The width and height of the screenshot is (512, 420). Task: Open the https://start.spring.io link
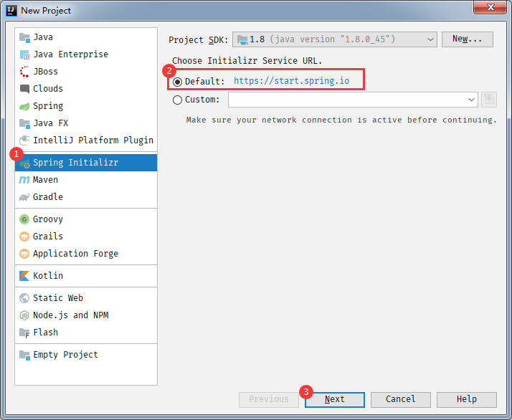pyautogui.click(x=291, y=81)
